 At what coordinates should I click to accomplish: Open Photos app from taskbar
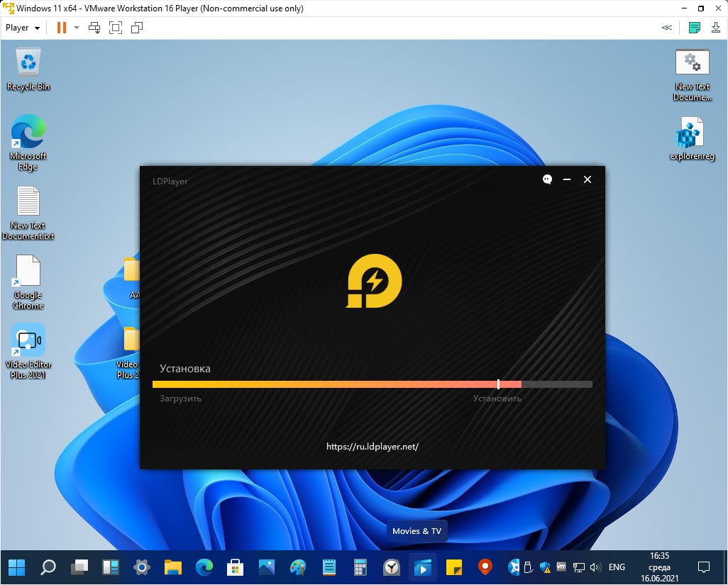[x=267, y=567]
